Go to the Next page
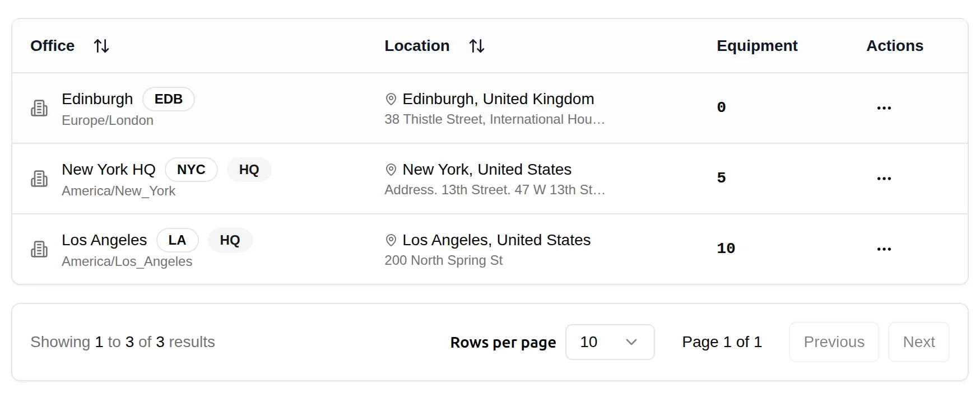The image size is (980, 393). click(918, 342)
